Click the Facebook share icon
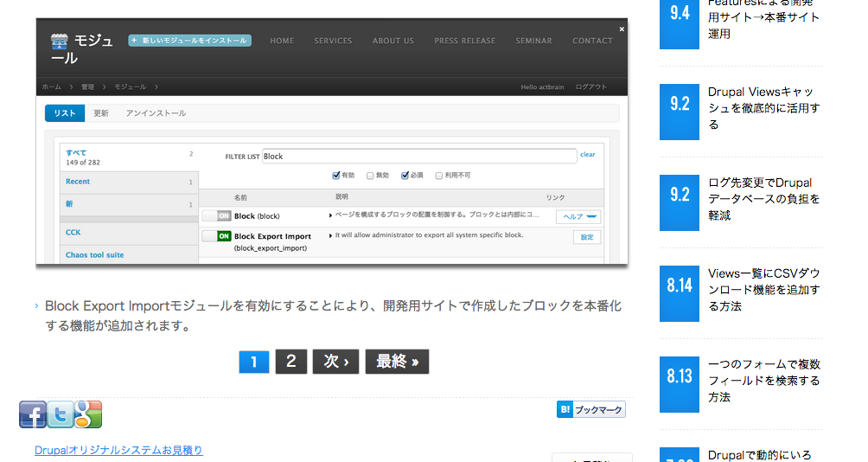This screenshot has width=868, height=462. pyautogui.click(x=33, y=414)
